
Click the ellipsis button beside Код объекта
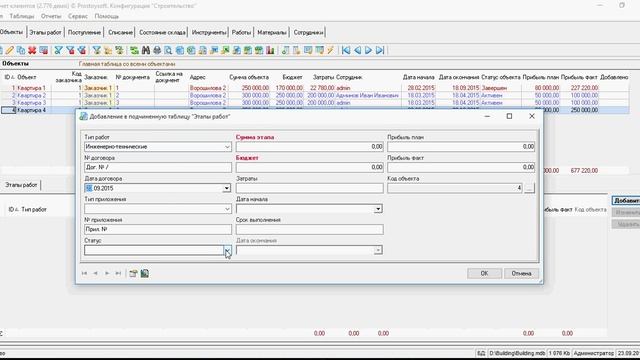coord(529,188)
